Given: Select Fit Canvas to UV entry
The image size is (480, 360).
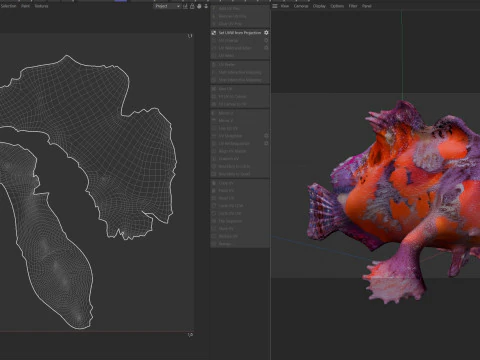Looking at the screenshot, I should click(x=232, y=104).
